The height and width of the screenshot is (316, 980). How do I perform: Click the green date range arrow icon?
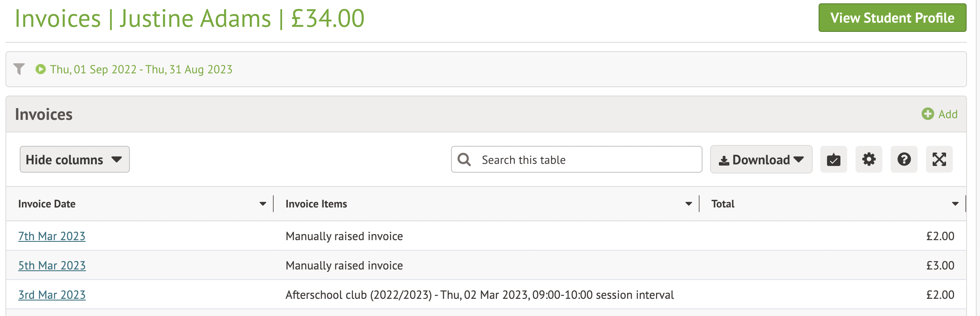click(x=41, y=69)
